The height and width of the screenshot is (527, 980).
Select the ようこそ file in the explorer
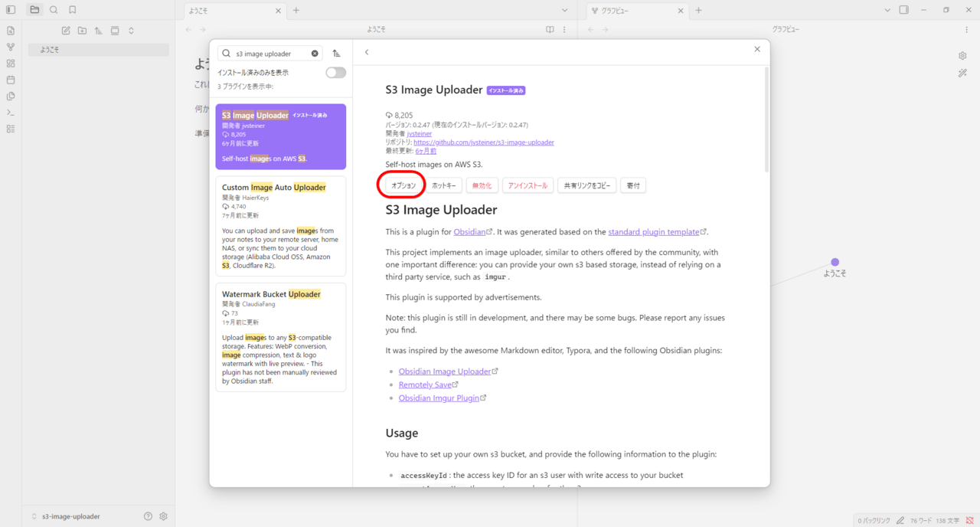(x=99, y=50)
